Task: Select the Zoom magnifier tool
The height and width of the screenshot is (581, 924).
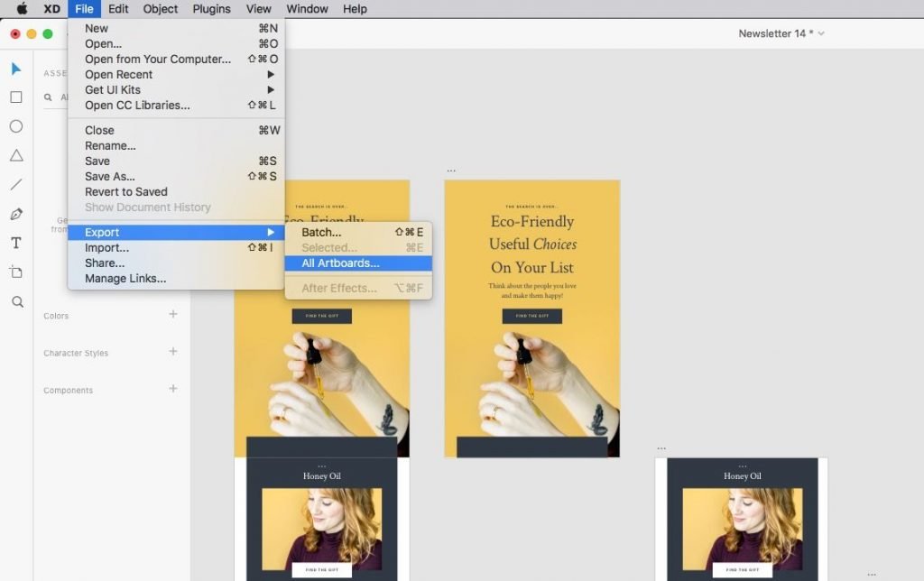Action: [16, 301]
